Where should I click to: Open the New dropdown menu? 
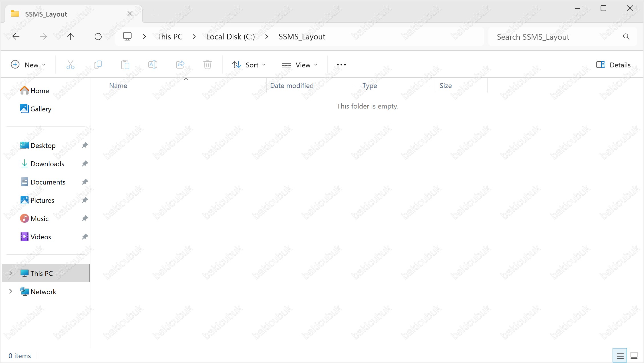(28, 65)
